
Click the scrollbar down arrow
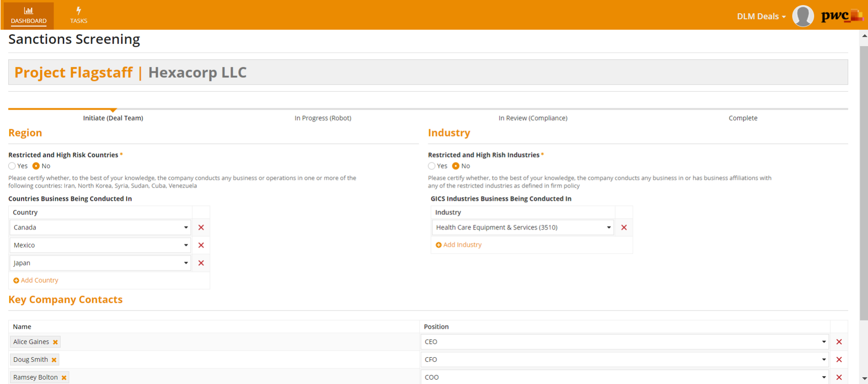864,378
